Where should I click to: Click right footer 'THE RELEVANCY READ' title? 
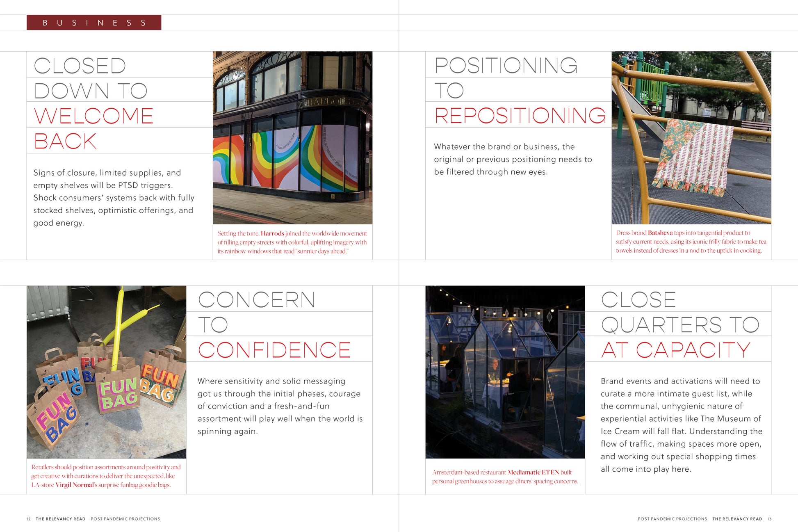737,519
